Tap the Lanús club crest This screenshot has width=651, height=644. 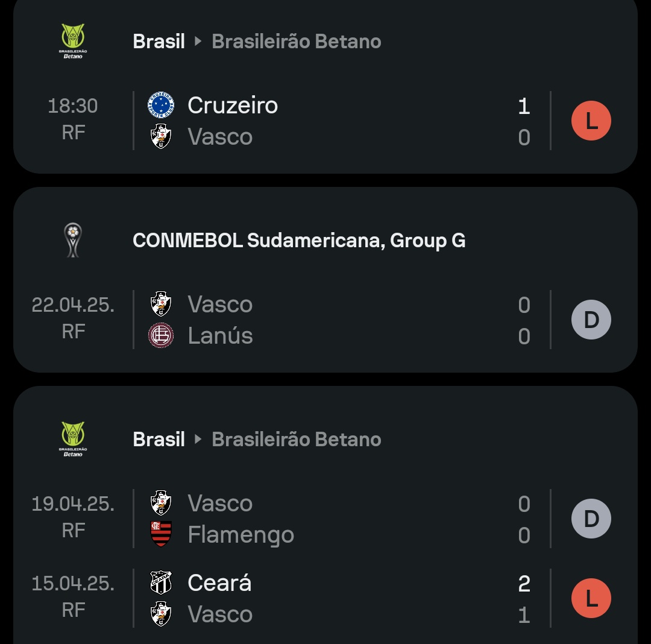tap(161, 335)
